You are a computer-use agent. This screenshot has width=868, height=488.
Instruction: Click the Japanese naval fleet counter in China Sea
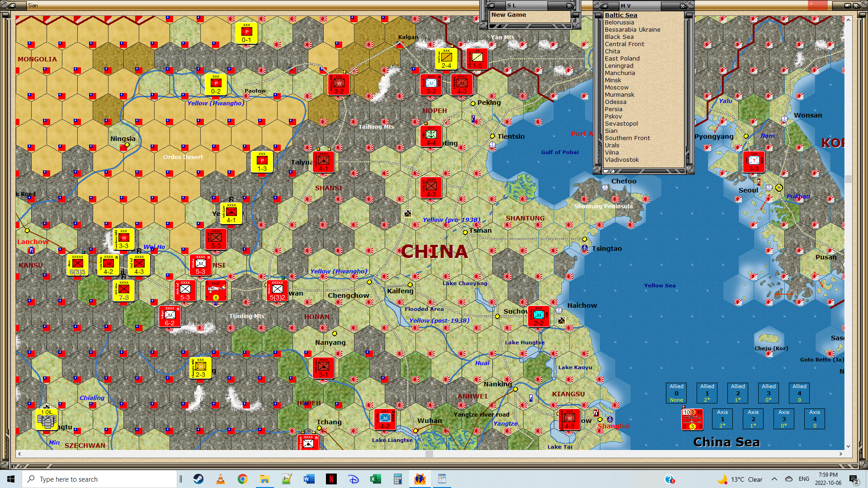pyautogui.click(x=692, y=419)
